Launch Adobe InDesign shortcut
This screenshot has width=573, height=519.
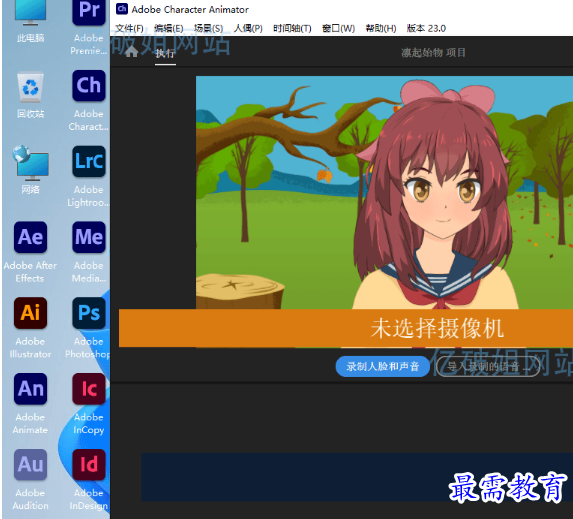coord(89,480)
